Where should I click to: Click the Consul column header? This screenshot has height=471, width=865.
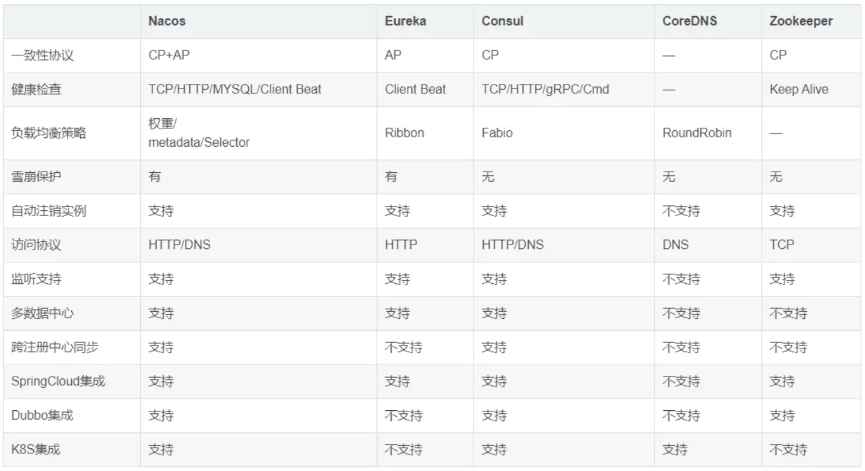tap(502, 21)
